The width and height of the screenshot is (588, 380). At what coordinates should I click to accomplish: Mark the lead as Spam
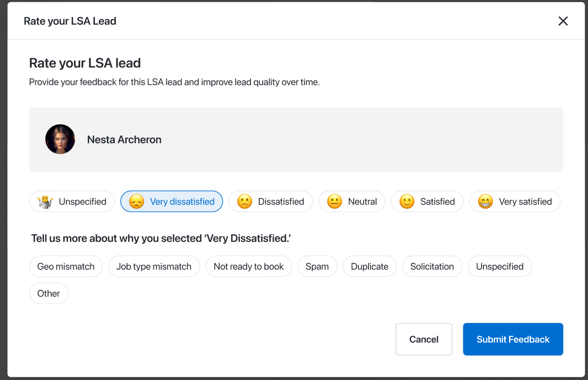317,266
